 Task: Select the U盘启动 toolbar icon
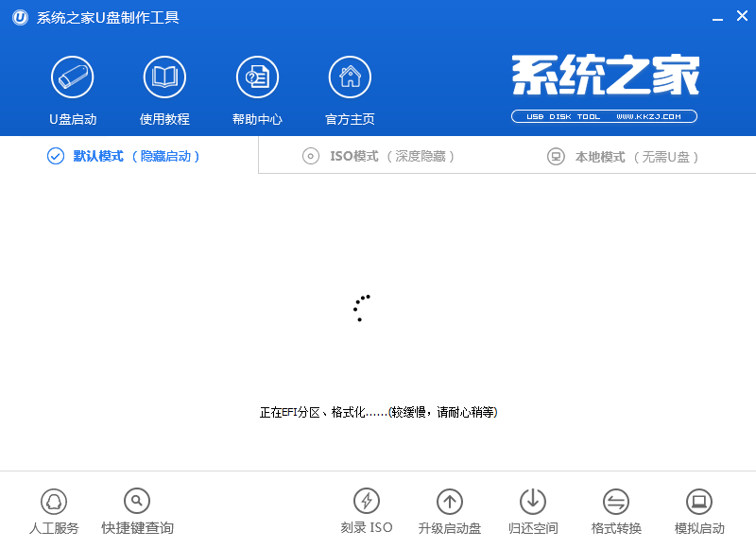click(73, 90)
